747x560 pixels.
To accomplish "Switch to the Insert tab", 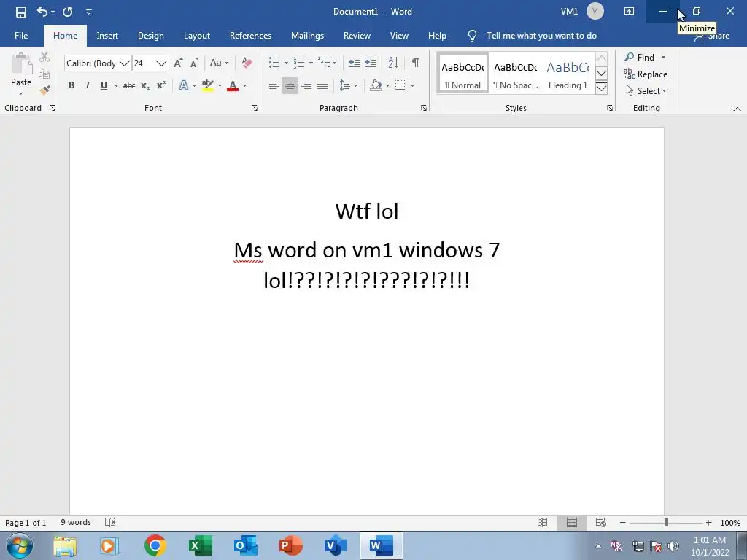I will 107,36.
